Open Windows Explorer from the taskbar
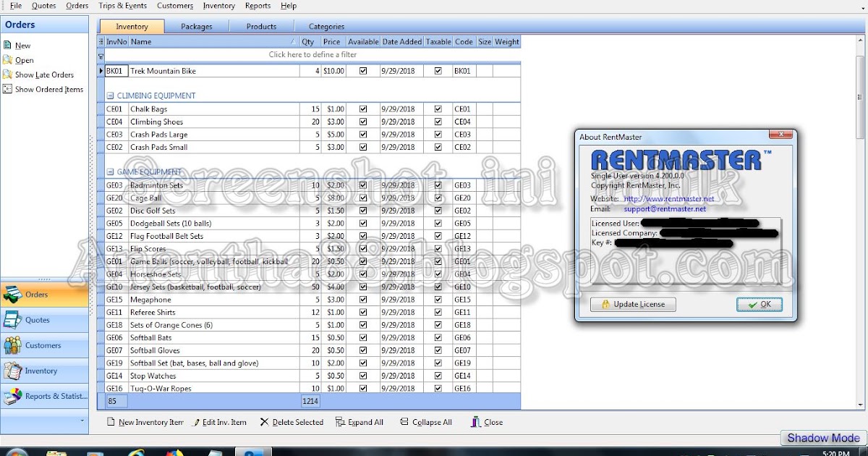 click(x=55, y=452)
